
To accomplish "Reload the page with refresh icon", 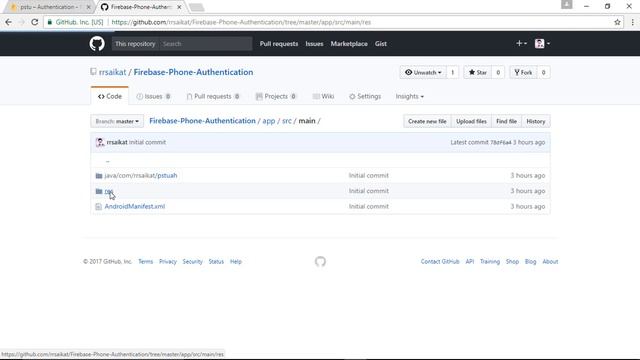I will coord(35,22).
